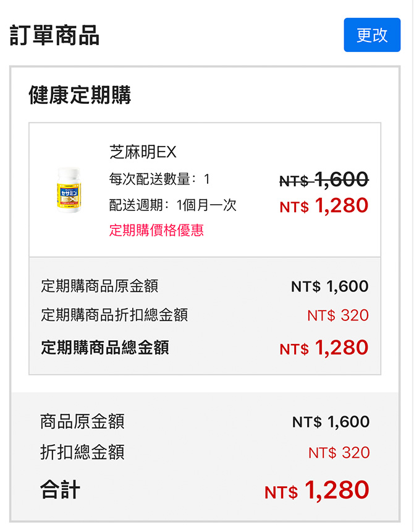Click the summary 商品原金額 NT$ 1,600 value

coord(331,422)
